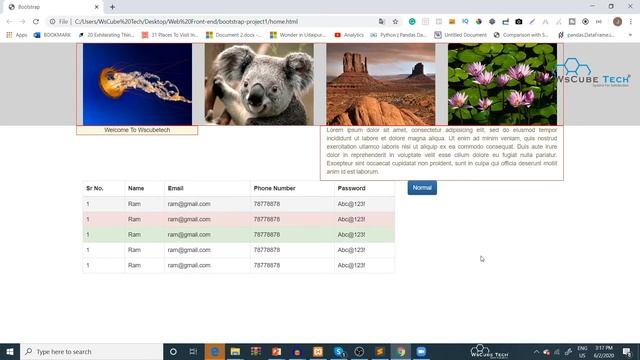
Task: Click the site information icon before File
Action: click(52, 22)
